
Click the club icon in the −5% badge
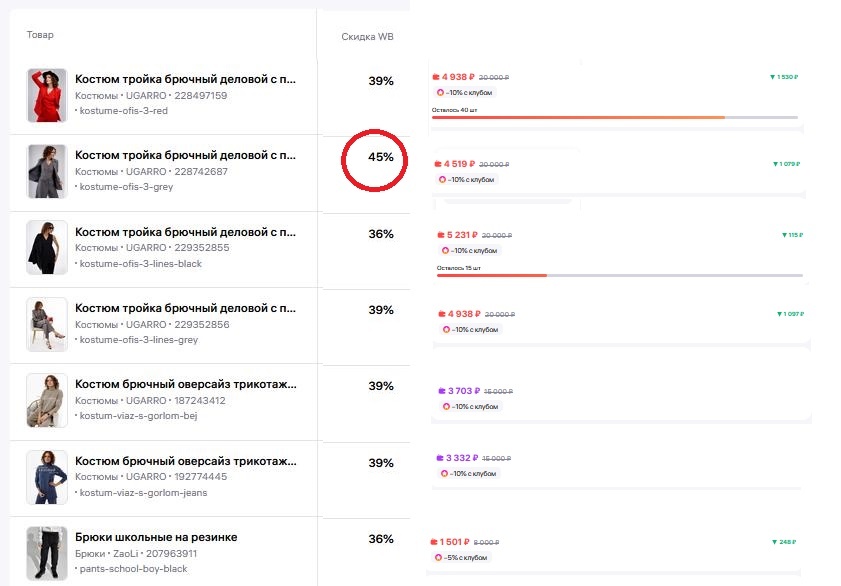tap(438, 557)
